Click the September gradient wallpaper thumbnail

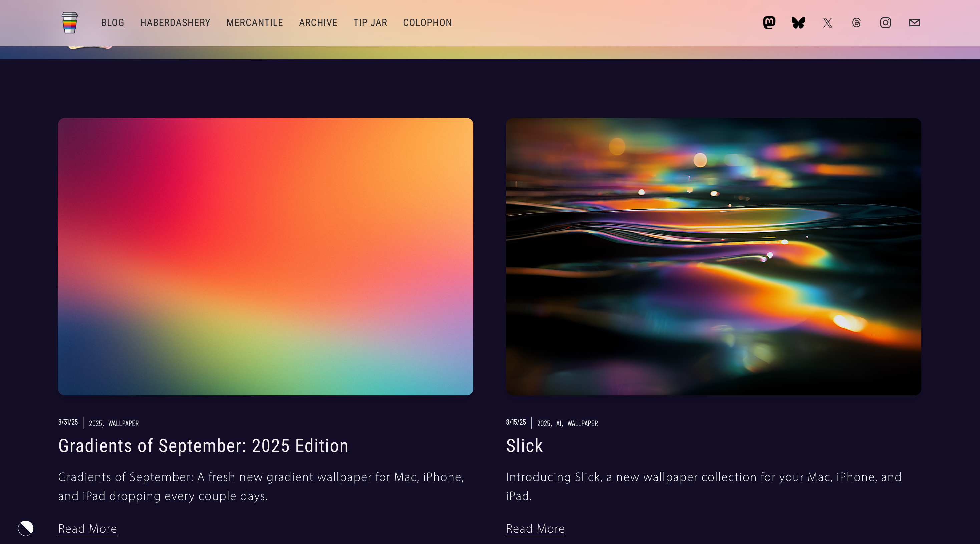(x=266, y=257)
